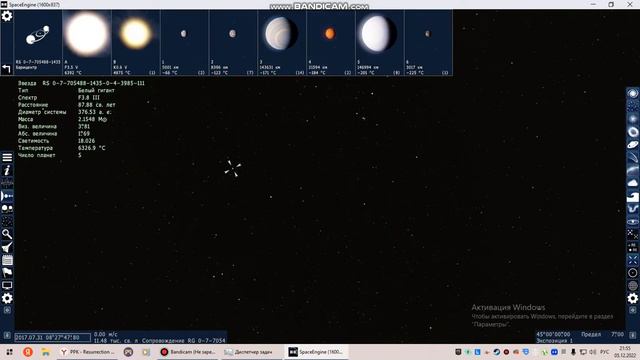Select the barycenter thumbnail
This screenshot has width=640, height=360.
point(38,43)
